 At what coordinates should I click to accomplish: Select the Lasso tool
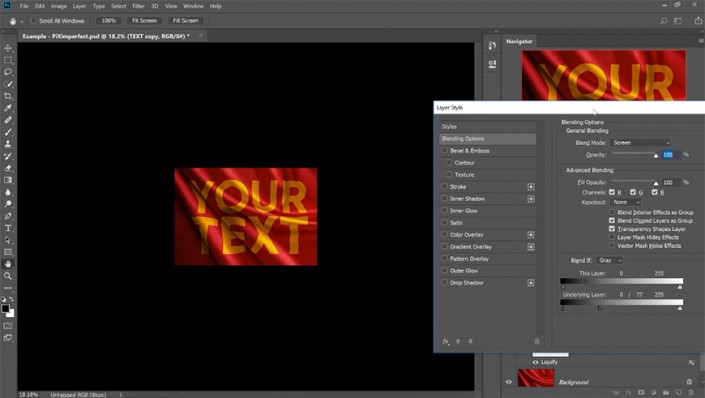click(x=8, y=72)
